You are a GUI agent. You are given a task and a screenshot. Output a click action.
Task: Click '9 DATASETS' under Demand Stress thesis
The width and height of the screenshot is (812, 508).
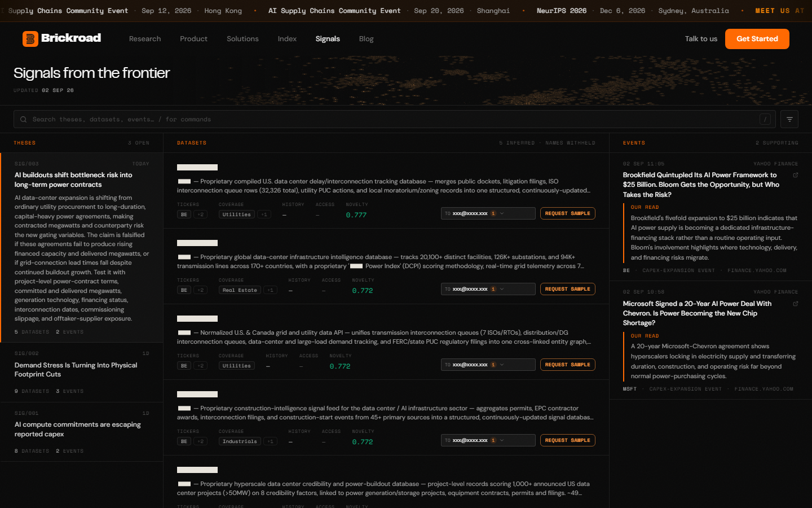[x=32, y=391]
